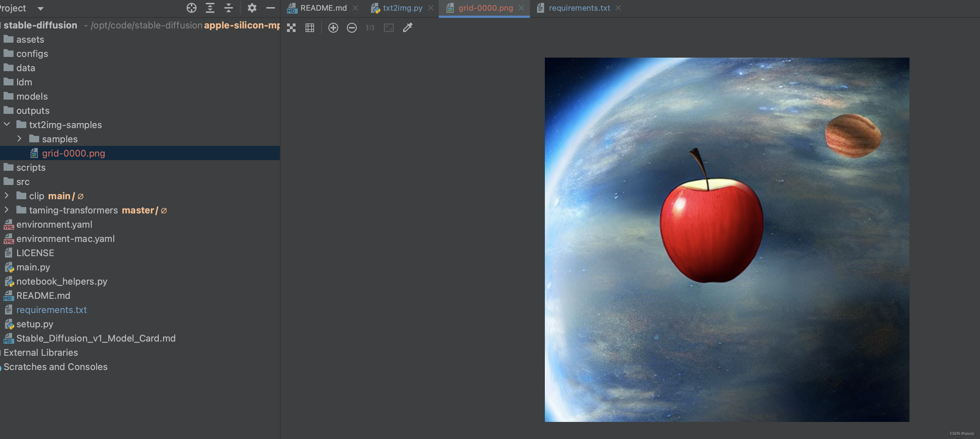Image resolution: width=980 pixels, height=439 pixels.
Task: Expand the samples folder
Action: coord(19,139)
